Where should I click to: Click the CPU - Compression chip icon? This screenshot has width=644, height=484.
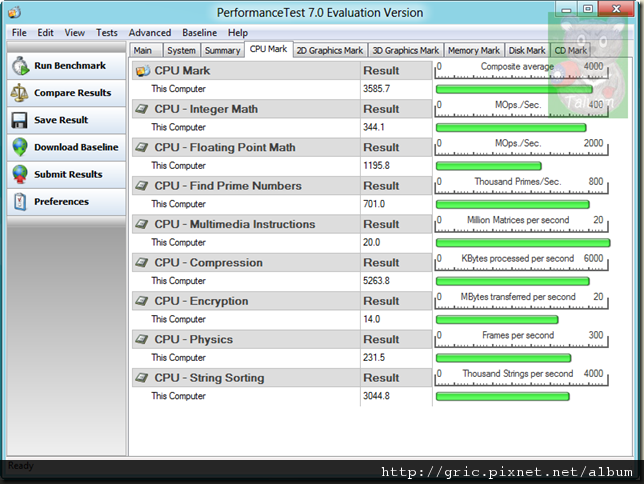[x=142, y=262]
